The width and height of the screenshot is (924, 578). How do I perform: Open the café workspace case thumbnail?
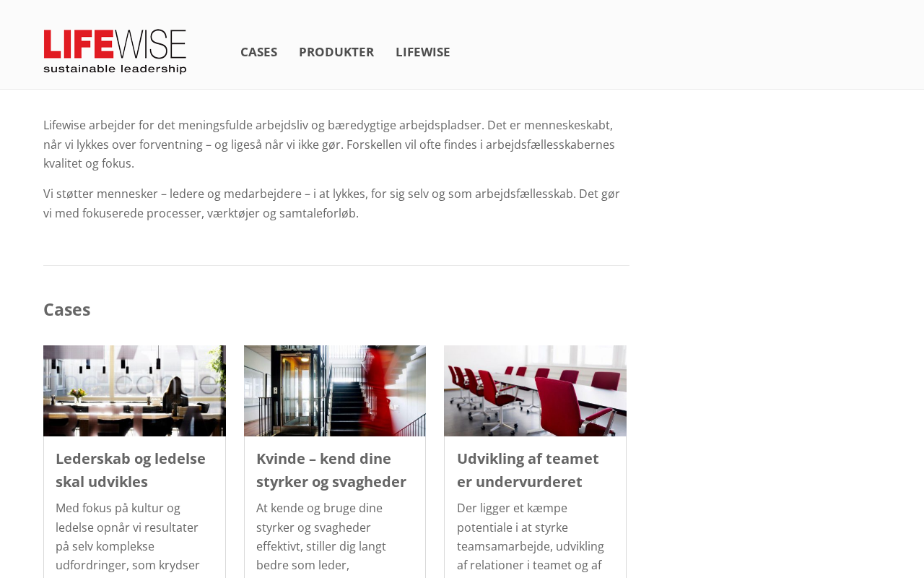click(134, 391)
